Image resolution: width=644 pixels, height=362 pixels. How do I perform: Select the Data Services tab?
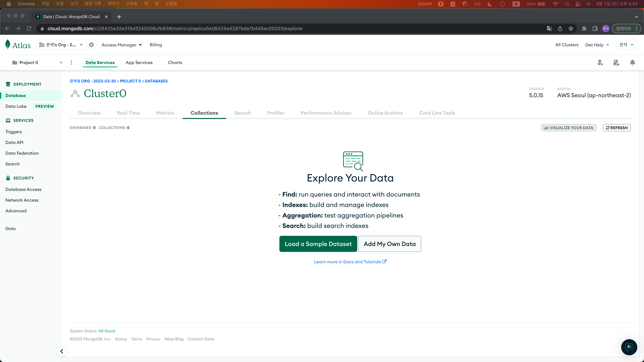click(100, 63)
